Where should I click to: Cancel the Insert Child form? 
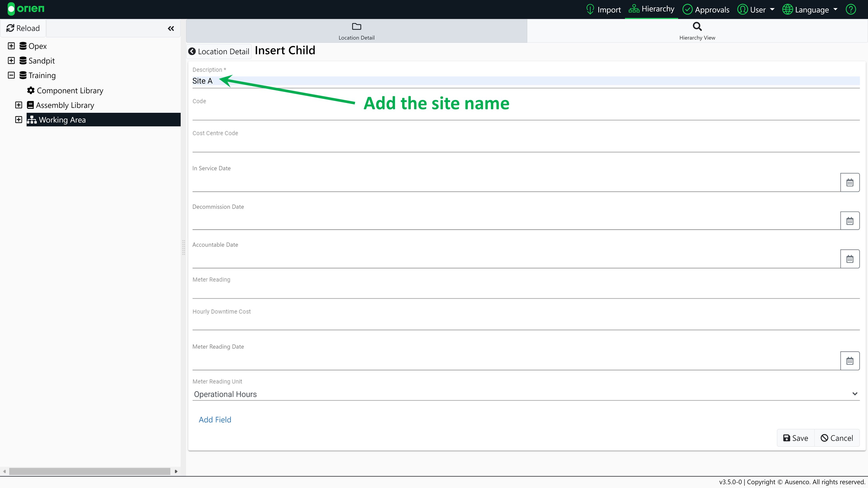click(837, 438)
